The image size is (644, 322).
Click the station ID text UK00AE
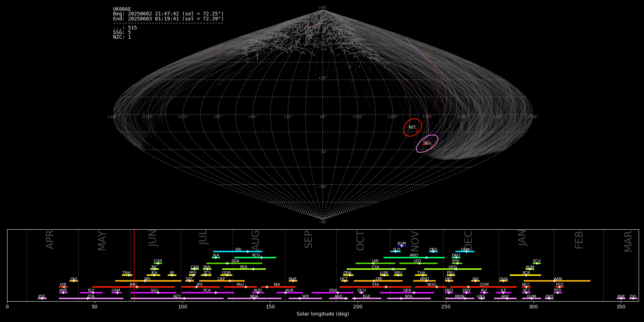click(x=122, y=9)
